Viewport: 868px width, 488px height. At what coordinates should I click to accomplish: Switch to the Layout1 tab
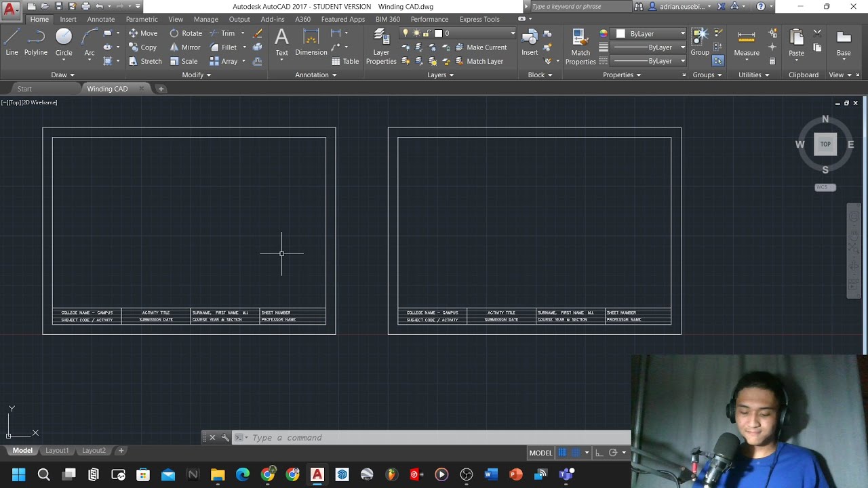point(57,450)
